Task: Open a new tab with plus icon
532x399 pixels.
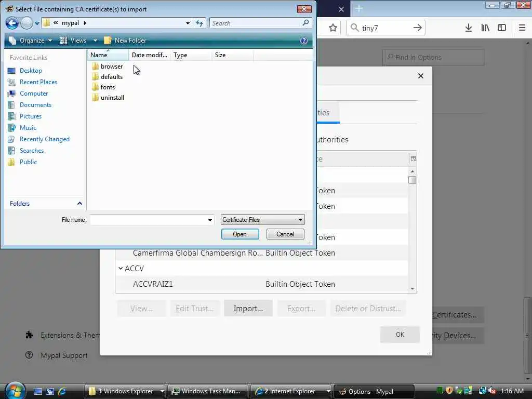Action: tap(358, 9)
